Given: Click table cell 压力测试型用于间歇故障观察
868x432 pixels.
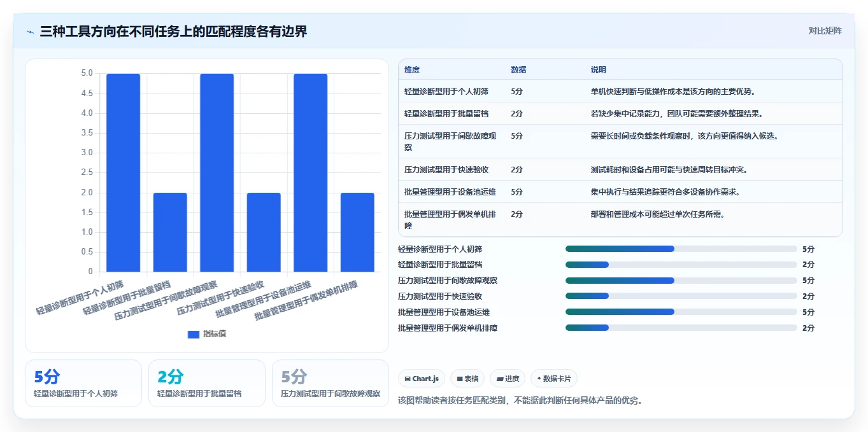Looking at the screenshot, I should [x=451, y=141].
